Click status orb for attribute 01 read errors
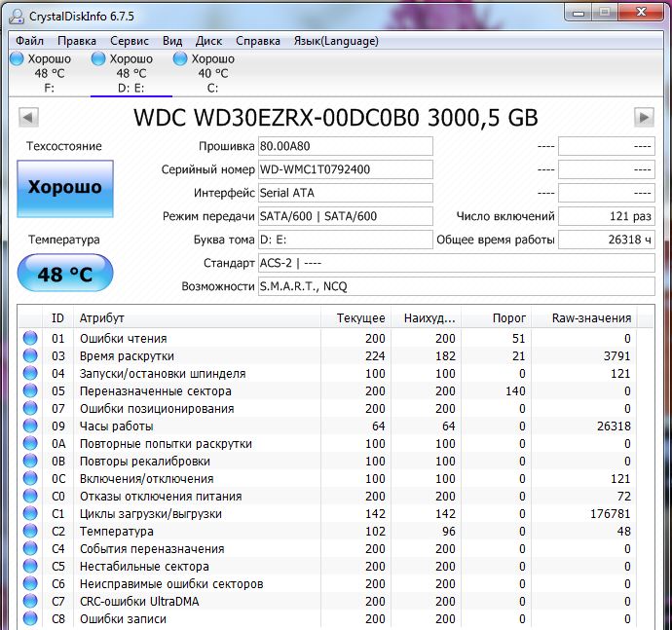The image size is (672, 630). [30, 339]
